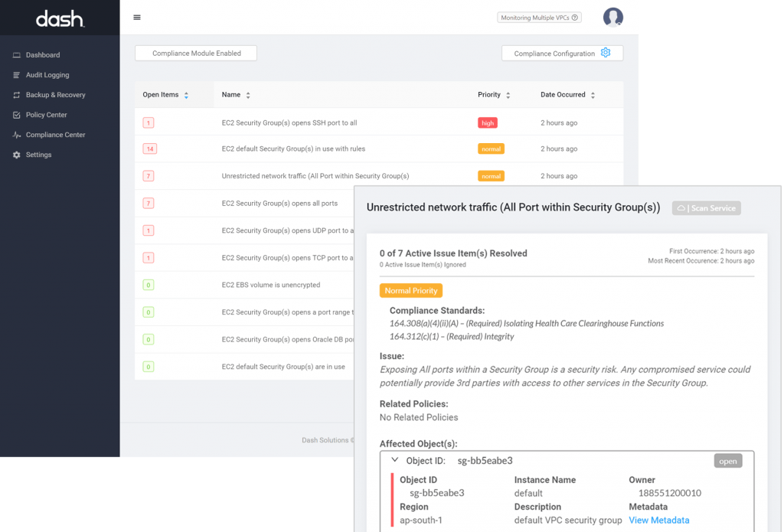Open Audit Logging page
Viewport: 784px width, 532px height.
[47, 75]
